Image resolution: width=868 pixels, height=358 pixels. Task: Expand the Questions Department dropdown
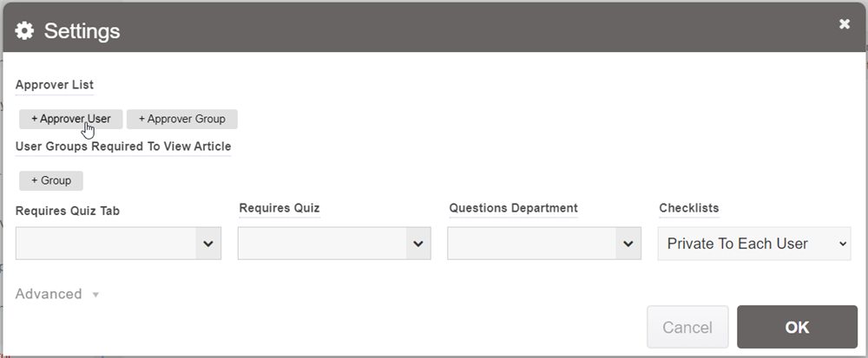(544, 244)
